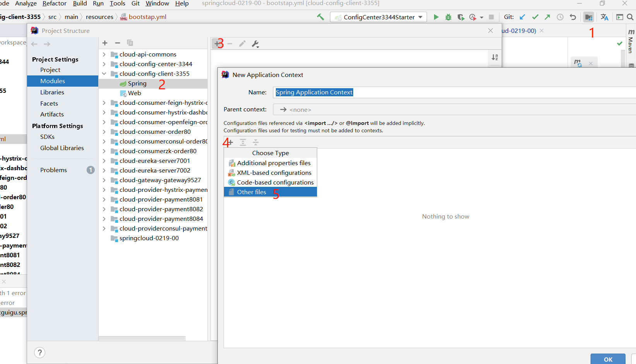Open Spring facet settings wrench icon
This screenshot has height=364, width=636.
point(255,44)
